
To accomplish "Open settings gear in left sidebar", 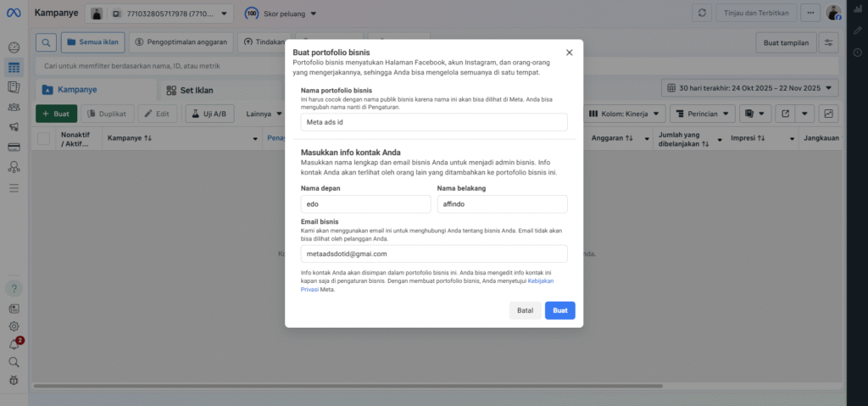I will (14, 326).
